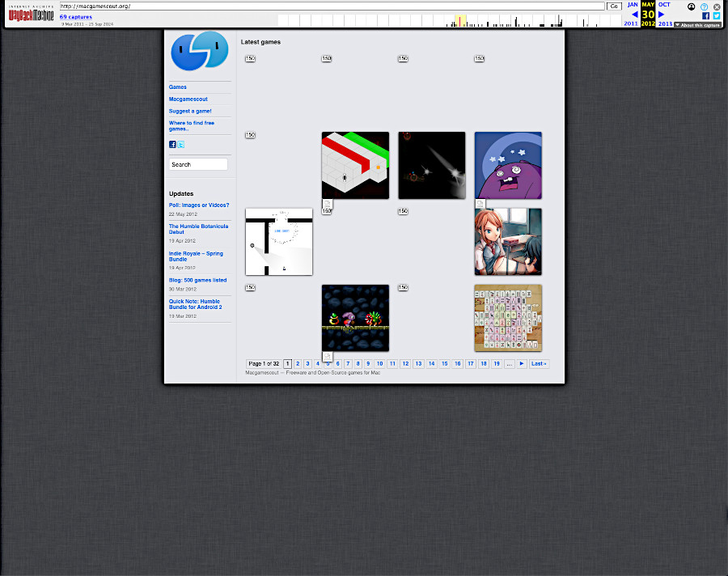The image size is (728, 576).
Task: Open the mahjong tiles game thumbnail
Action: click(508, 318)
